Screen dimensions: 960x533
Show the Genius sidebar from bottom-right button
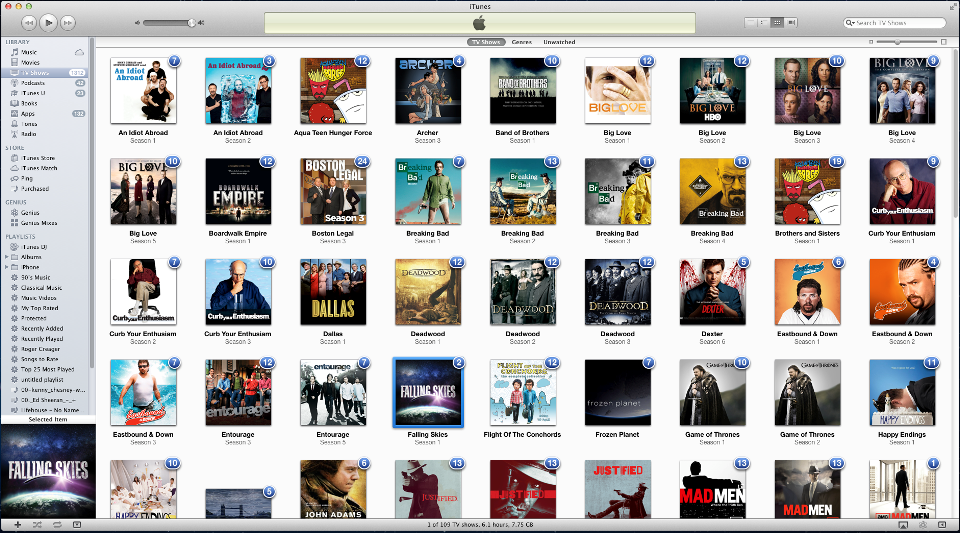(942, 525)
